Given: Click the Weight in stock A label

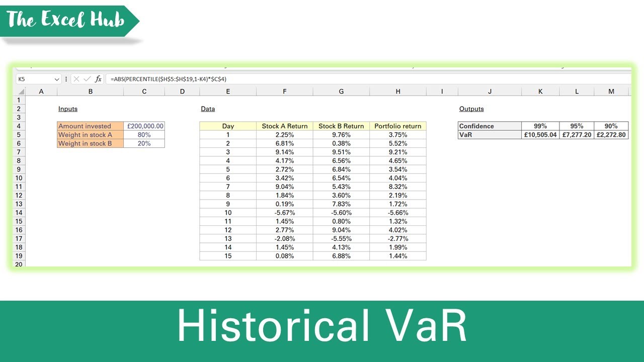Looking at the screenshot, I should pos(91,135).
